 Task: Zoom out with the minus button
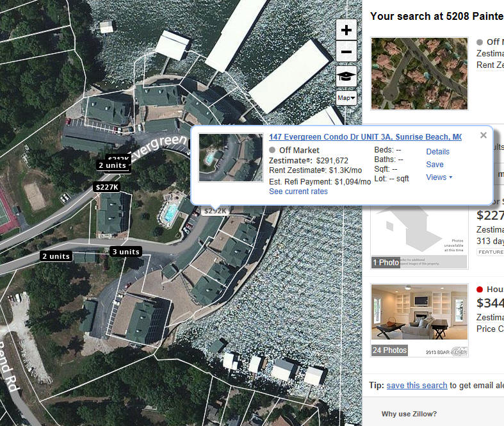click(346, 51)
